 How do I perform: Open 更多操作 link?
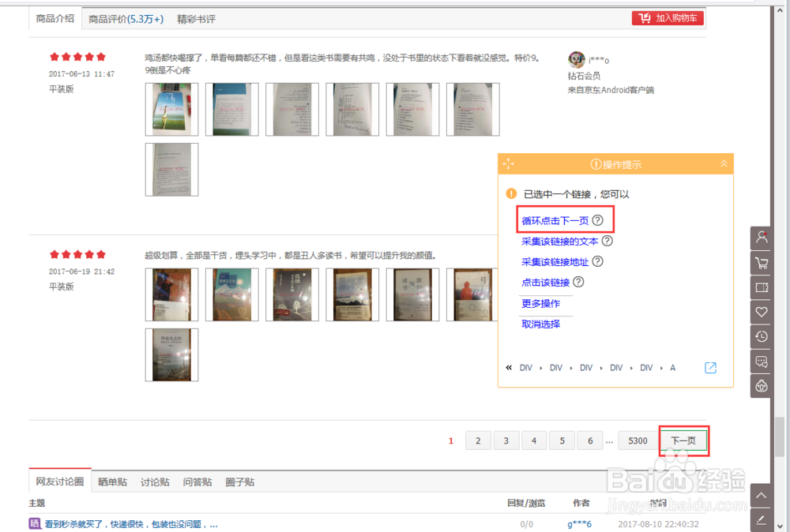tap(540, 304)
